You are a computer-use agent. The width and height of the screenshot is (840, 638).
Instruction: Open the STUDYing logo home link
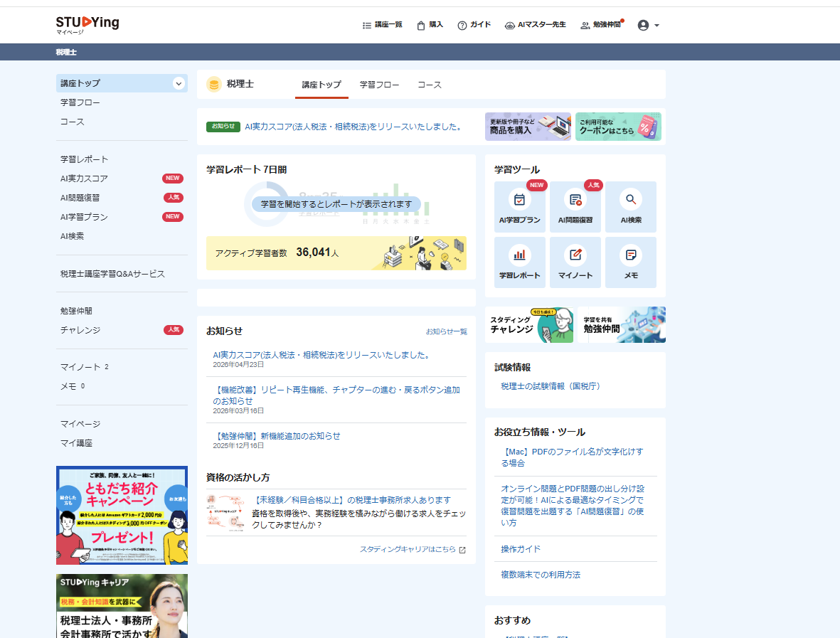[87, 25]
